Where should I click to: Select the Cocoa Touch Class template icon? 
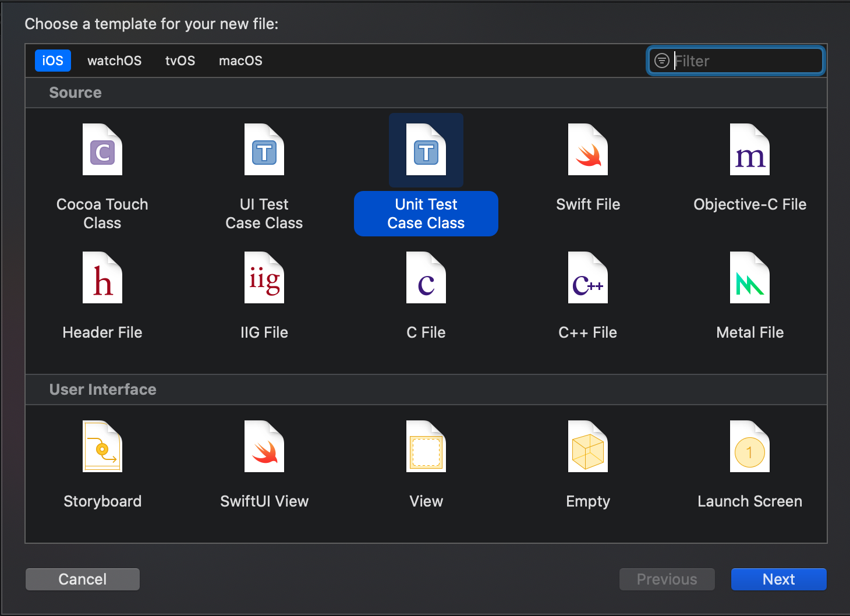(102, 150)
